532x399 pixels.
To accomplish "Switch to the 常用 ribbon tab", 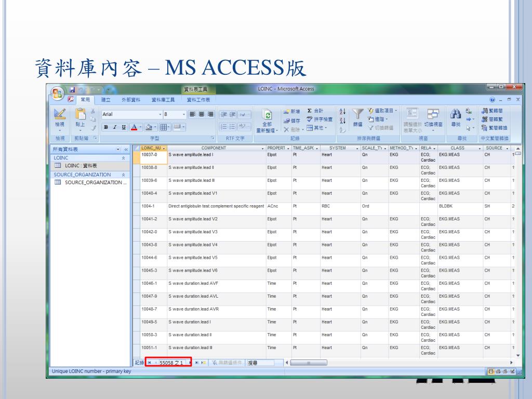I will pos(86,100).
